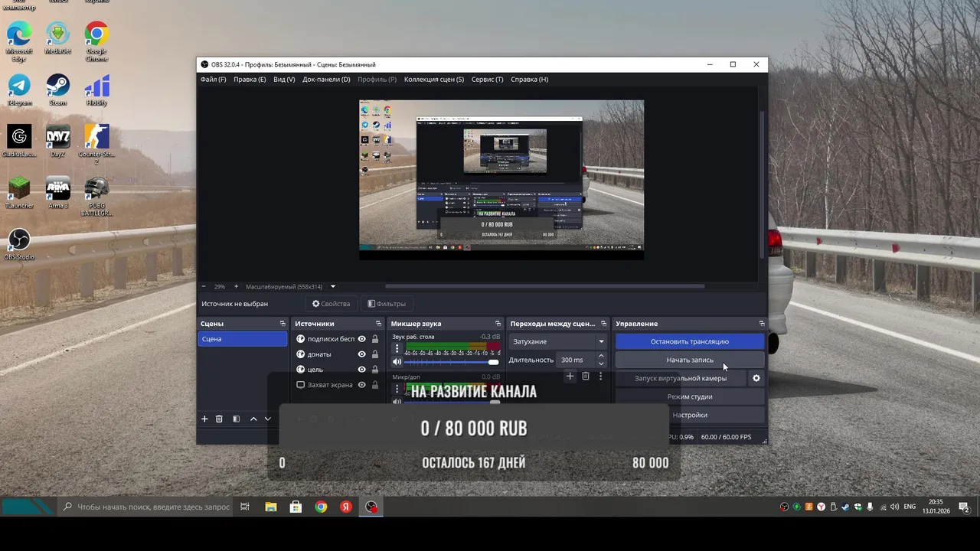Open Yandex Browser from taskbar

[x=346, y=507]
